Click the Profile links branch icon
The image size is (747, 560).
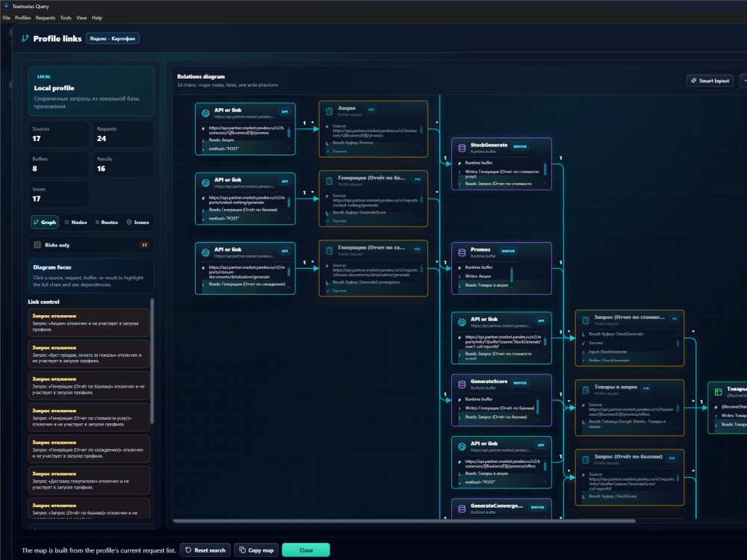[25, 38]
